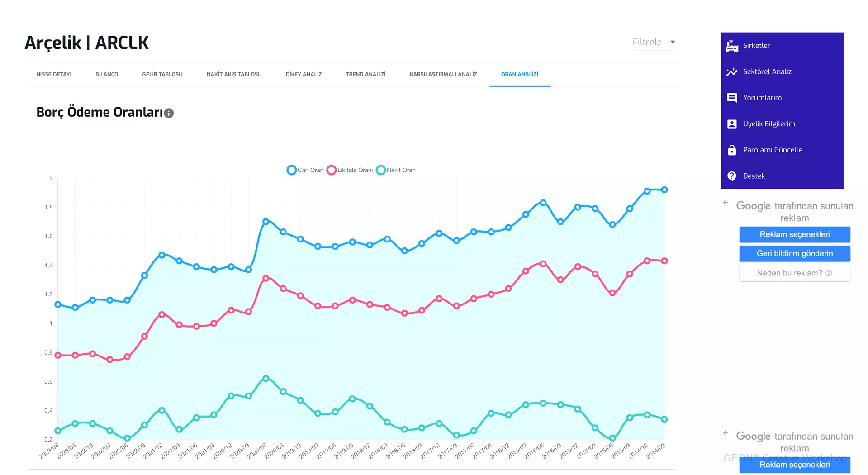Open the Filtrele dropdown
Image resolution: width=868 pixels, height=475 pixels.
(x=654, y=42)
